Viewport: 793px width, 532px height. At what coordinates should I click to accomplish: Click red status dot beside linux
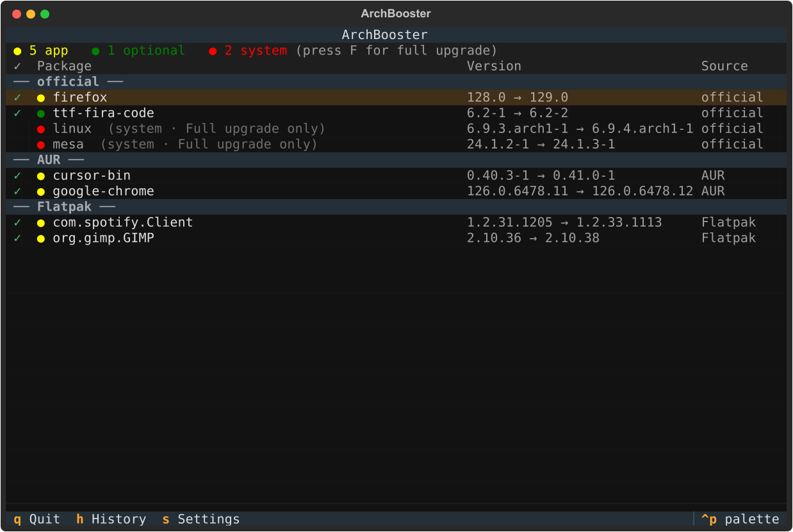41,129
